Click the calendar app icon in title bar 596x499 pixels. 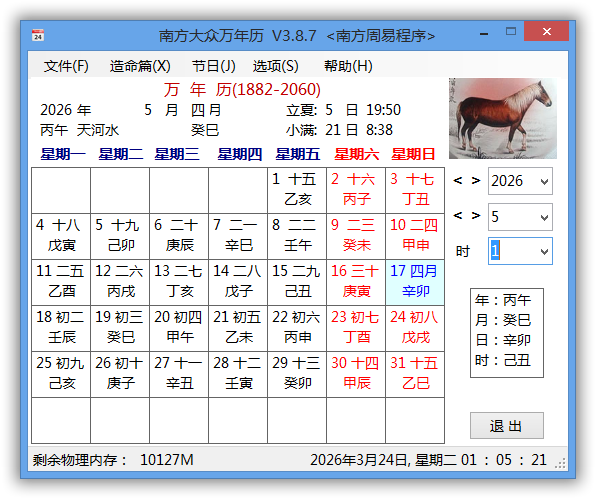[38, 35]
